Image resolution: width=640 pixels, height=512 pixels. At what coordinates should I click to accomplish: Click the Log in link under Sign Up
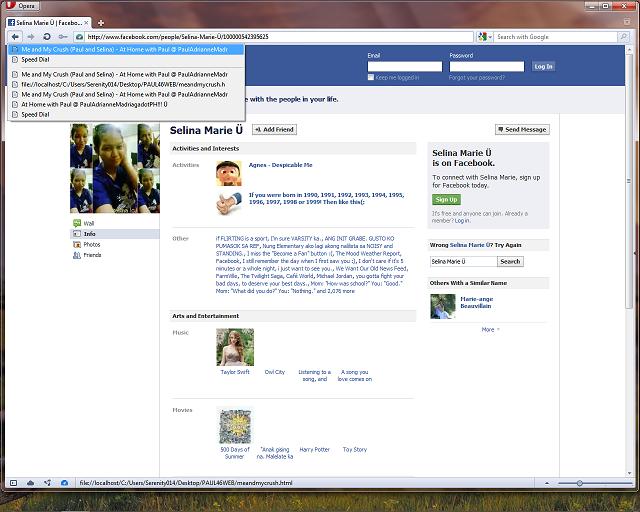(462, 220)
